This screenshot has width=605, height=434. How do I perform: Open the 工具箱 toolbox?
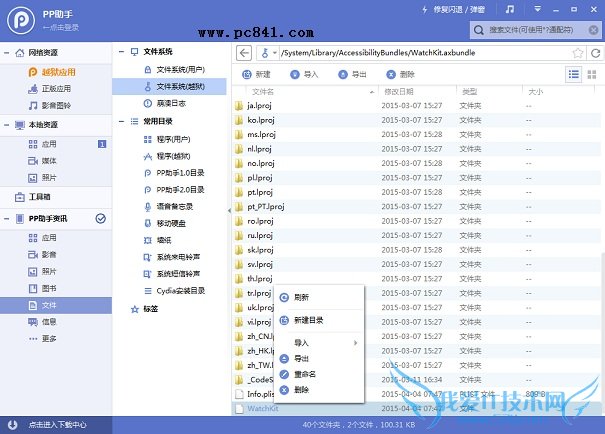[x=32, y=197]
